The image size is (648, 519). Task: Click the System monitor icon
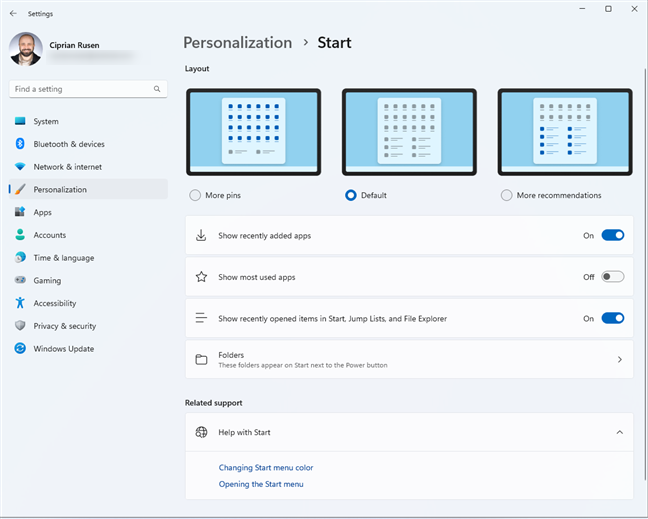(x=20, y=121)
